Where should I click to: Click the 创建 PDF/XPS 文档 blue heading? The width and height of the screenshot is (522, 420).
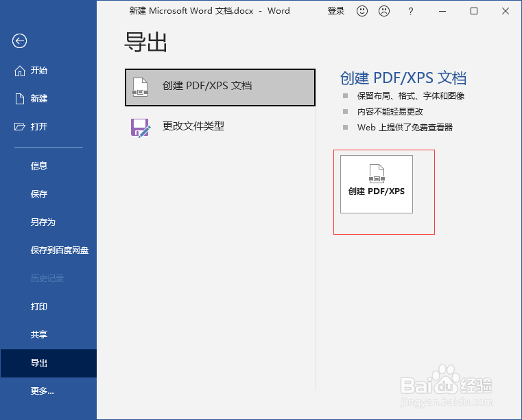click(x=403, y=78)
